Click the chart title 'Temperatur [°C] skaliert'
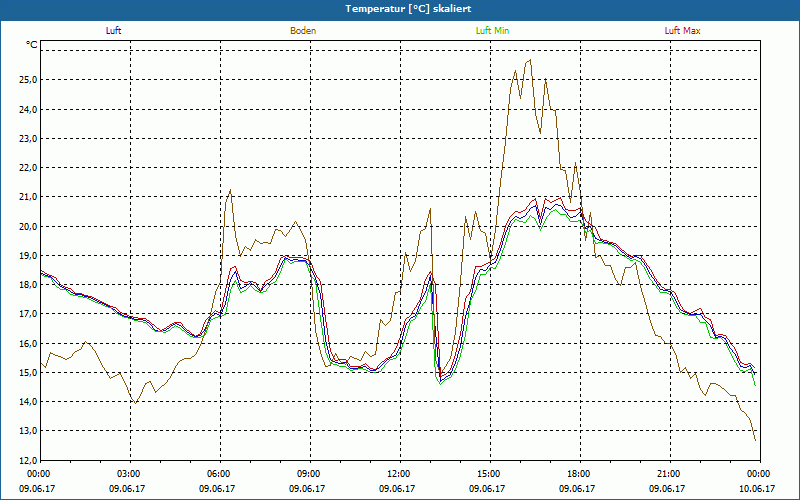This screenshot has width=800, height=500. 400,8
